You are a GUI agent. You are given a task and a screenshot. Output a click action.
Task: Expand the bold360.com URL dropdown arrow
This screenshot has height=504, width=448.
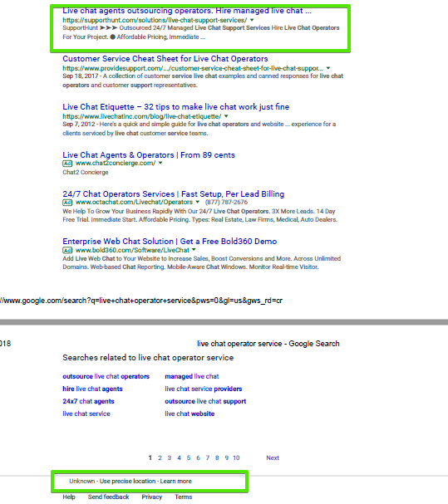click(x=194, y=250)
